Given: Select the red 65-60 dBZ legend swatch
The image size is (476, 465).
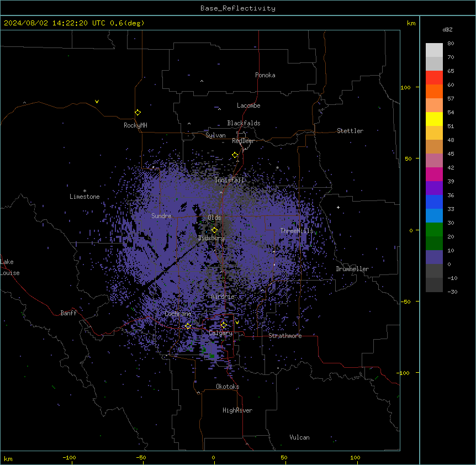Looking at the screenshot, I should [434, 77].
